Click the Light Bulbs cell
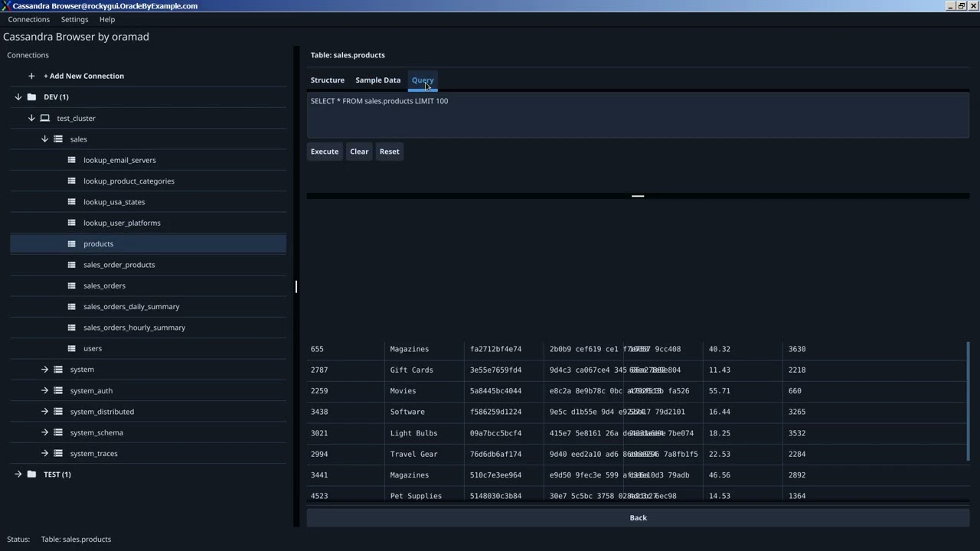Viewport: 980px width, 551px height. [x=414, y=433]
